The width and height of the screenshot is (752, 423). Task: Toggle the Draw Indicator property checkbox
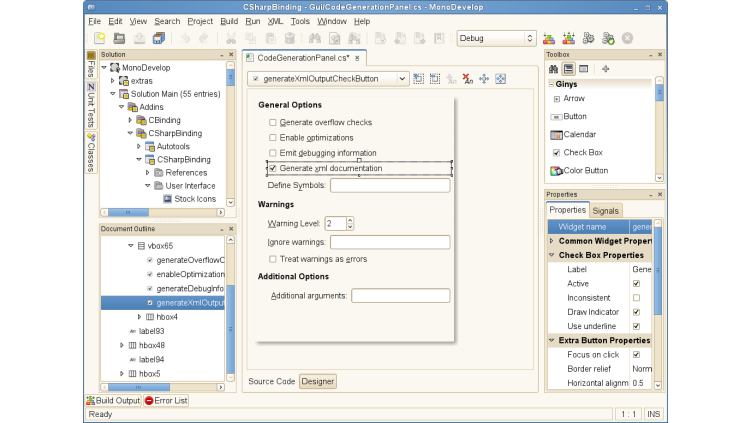click(x=636, y=312)
